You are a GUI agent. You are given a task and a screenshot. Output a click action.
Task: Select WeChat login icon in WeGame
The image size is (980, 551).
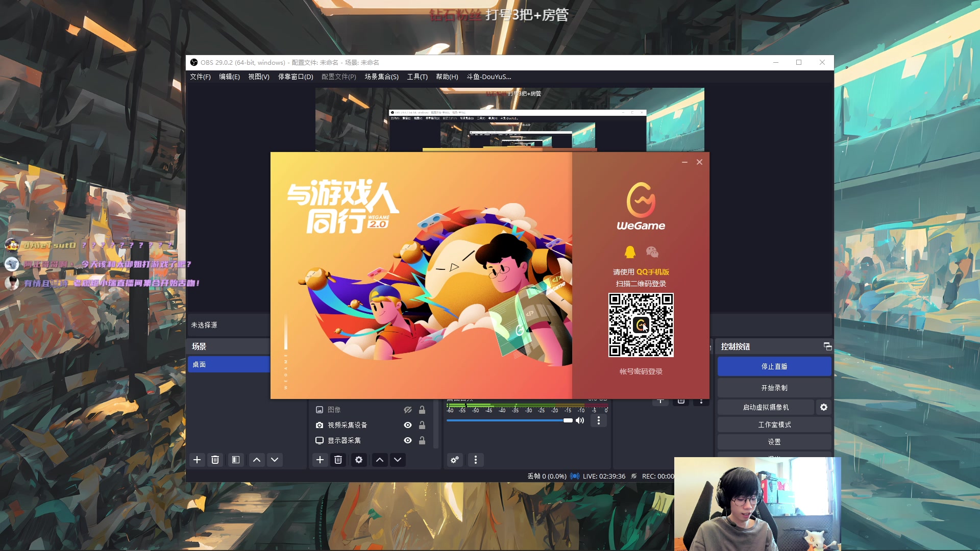point(652,252)
